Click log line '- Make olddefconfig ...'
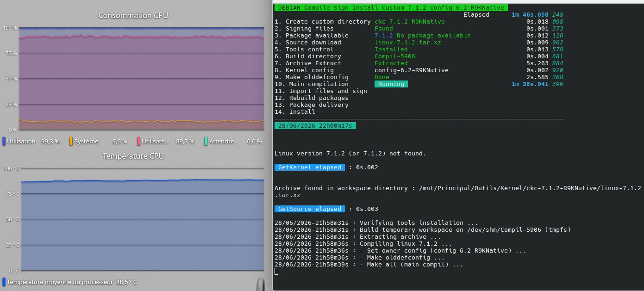644x291 pixels. [x=360, y=258]
